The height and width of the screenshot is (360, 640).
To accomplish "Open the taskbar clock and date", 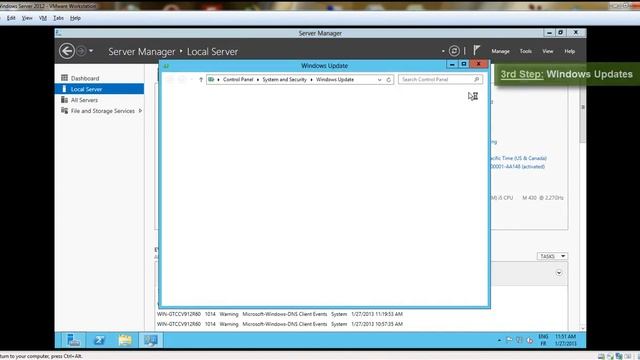I will click(x=566, y=340).
